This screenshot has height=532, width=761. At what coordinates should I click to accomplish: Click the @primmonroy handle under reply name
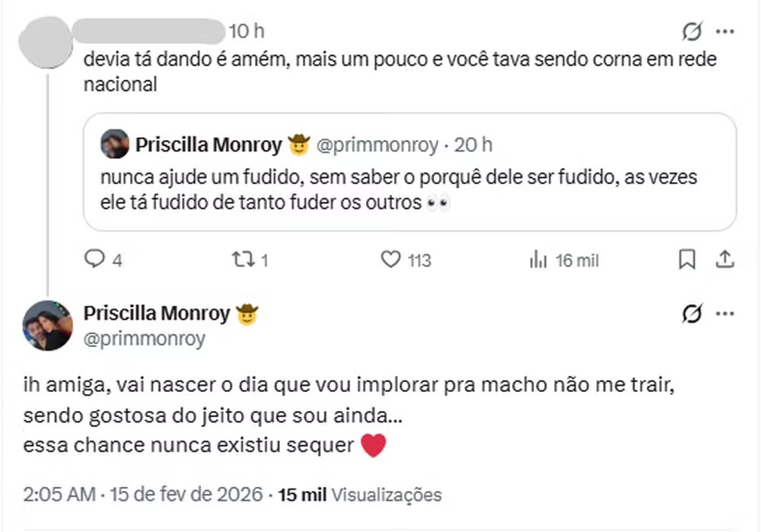pos(144,339)
